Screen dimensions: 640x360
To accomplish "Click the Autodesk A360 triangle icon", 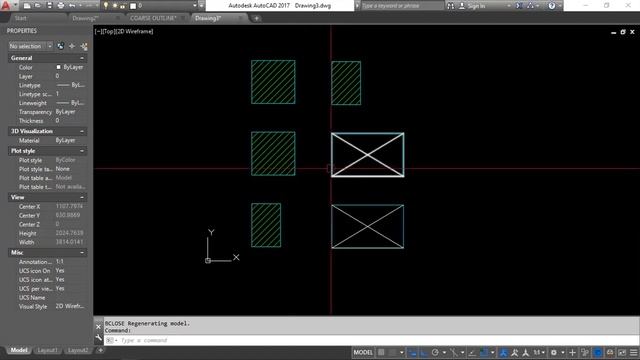I will pos(531,6).
